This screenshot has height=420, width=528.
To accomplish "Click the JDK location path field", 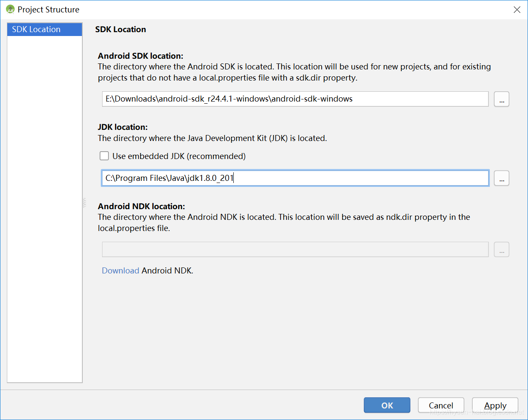I will click(x=295, y=178).
